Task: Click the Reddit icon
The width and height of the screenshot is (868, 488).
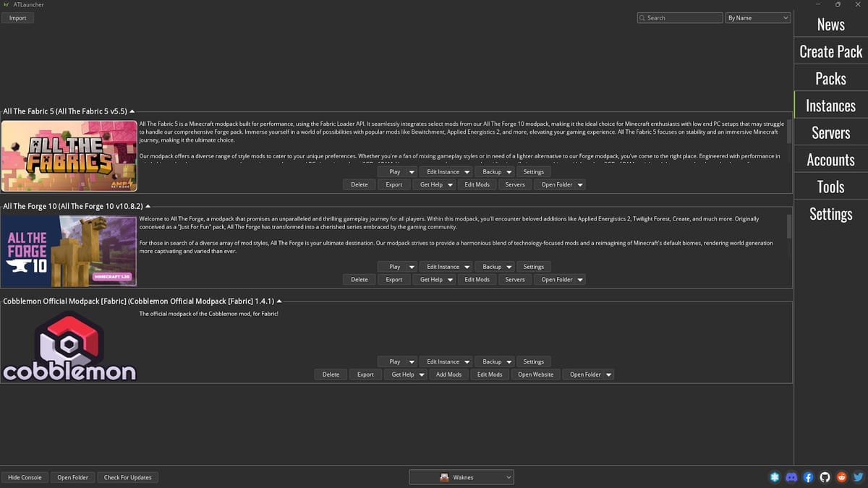Action: tap(841, 477)
